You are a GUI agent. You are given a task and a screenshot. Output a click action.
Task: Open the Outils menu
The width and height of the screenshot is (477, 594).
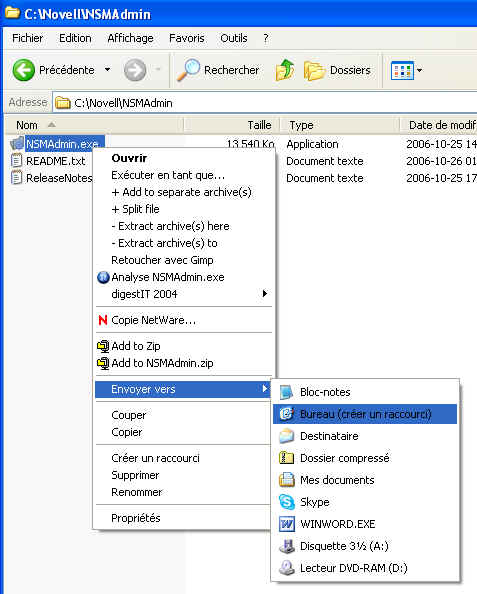234,38
